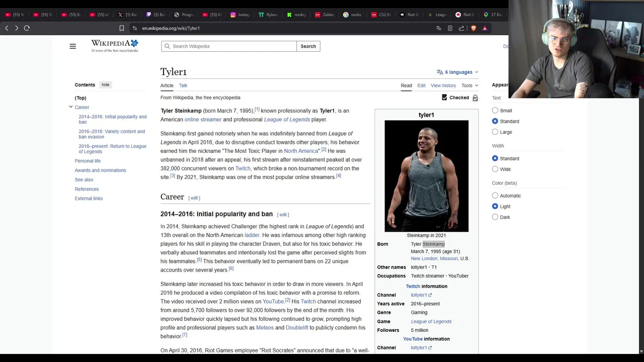Open reader mode icon in the address bar

tap(450, 28)
